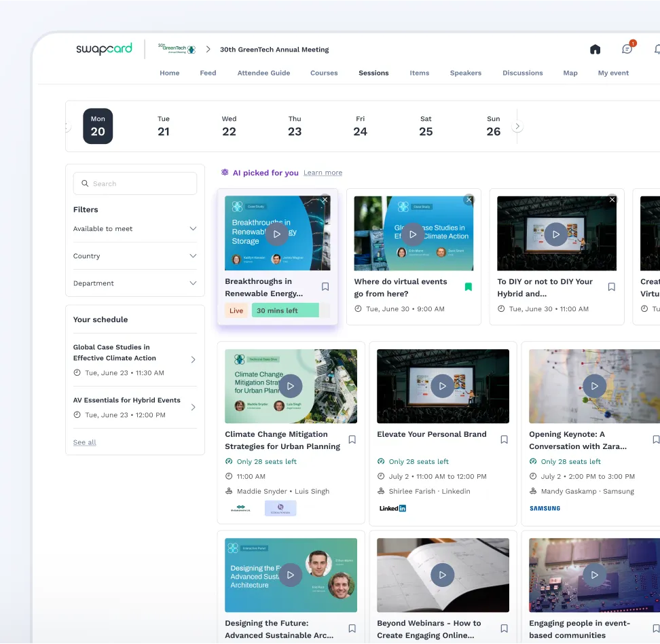Switch to the Speakers tab
The width and height of the screenshot is (660, 644).
466,73
